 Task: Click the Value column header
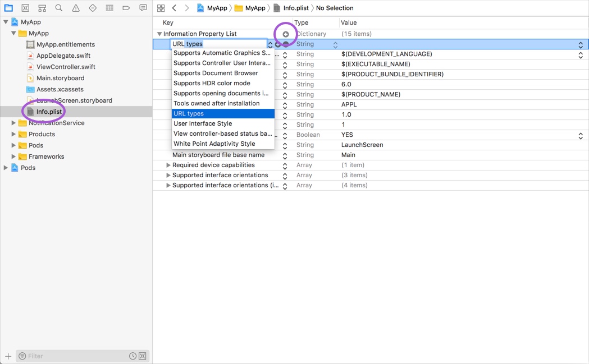pos(349,22)
